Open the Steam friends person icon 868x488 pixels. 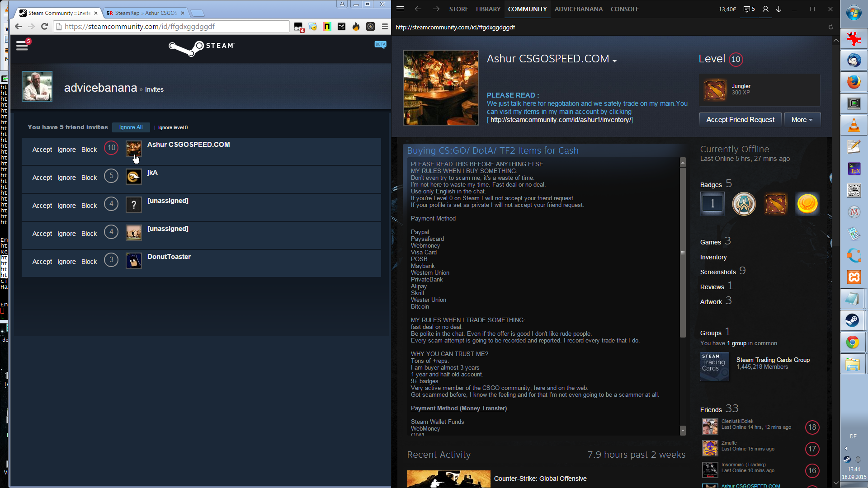point(765,9)
